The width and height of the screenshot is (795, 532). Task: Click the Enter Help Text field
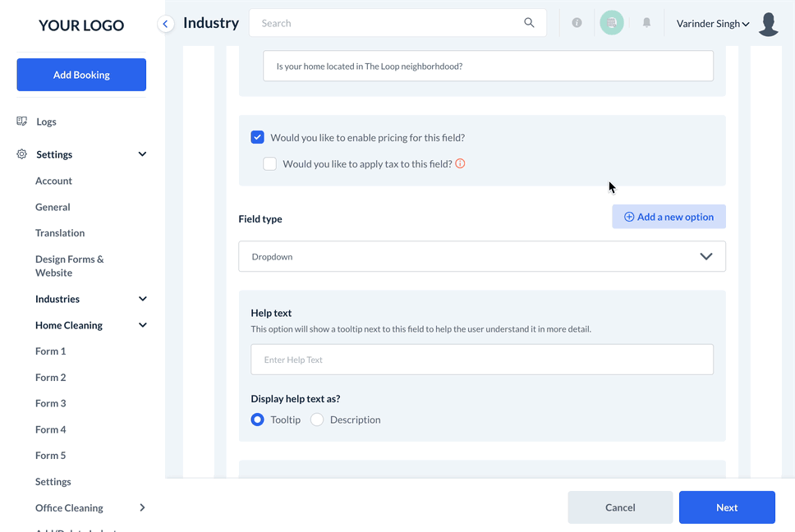click(x=481, y=360)
